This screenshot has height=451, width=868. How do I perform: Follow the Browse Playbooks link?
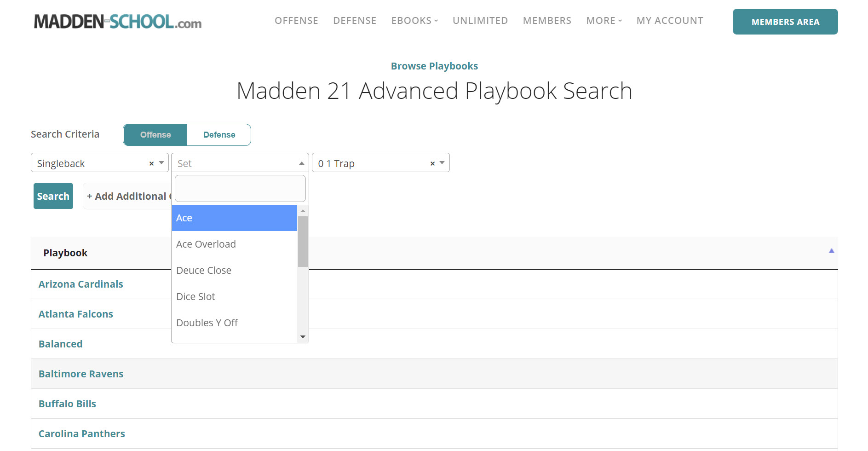pyautogui.click(x=434, y=66)
